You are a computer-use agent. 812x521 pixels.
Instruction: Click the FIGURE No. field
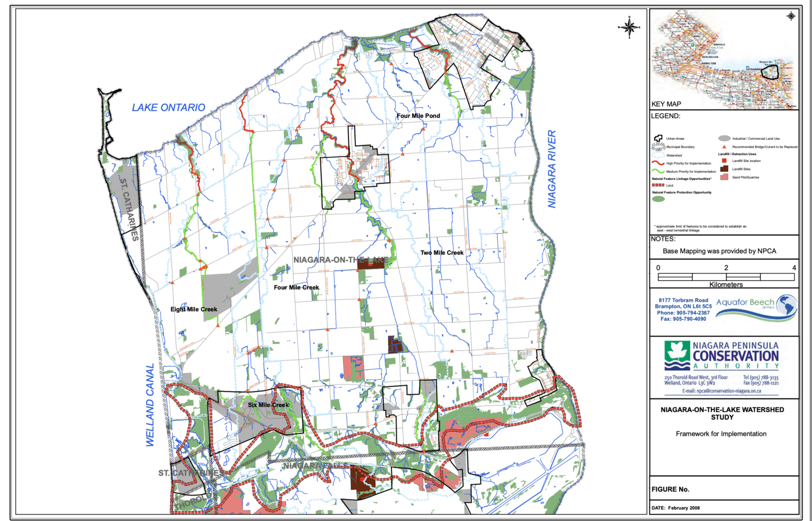pos(670,489)
